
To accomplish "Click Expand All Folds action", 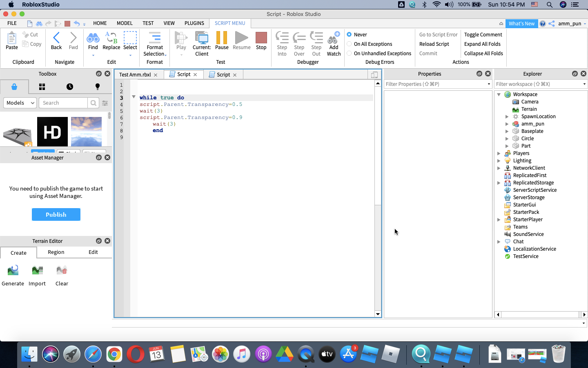I will point(482,44).
